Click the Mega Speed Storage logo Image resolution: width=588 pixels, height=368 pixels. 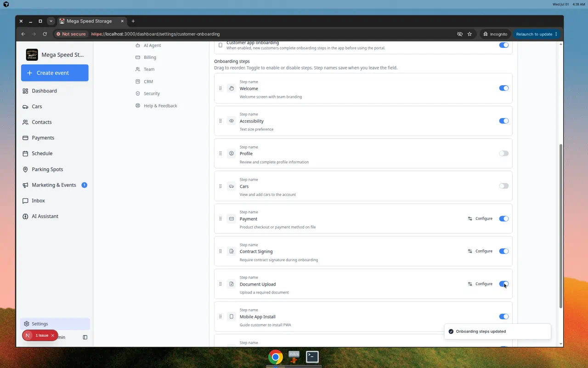pos(32,55)
